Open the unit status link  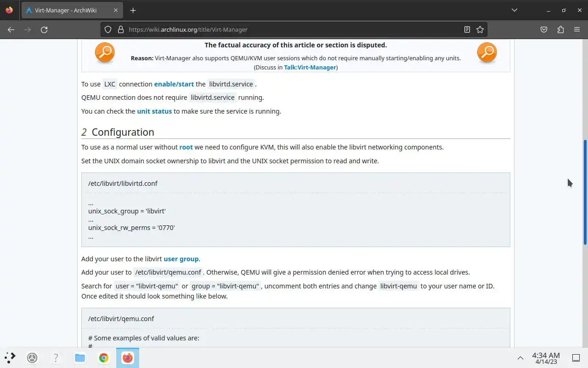[x=154, y=111]
